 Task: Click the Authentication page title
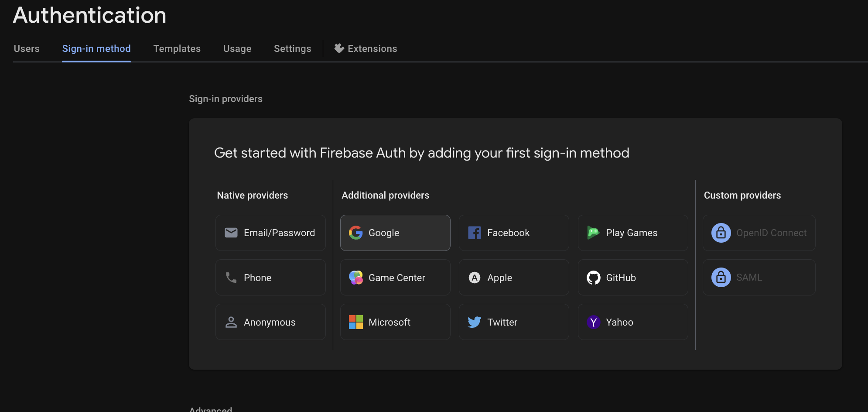(x=90, y=15)
